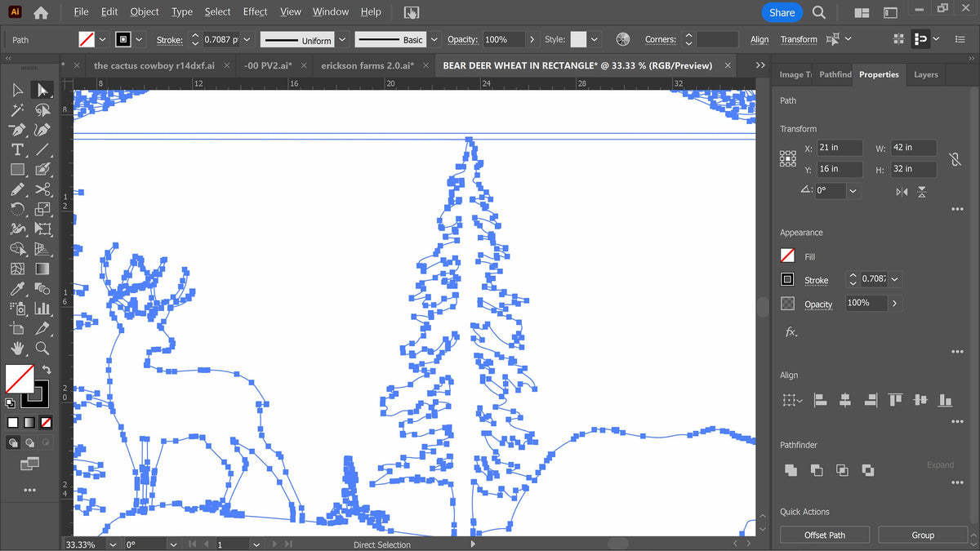Open the stroke weight dropdown in Appearance
The width and height of the screenshot is (980, 551).
click(x=895, y=279)
